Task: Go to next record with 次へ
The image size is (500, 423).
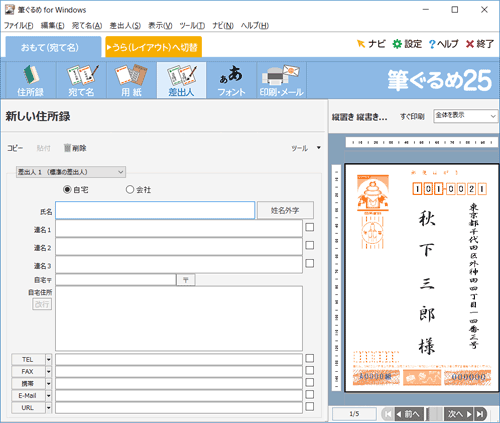Action: tap(459, 414)
